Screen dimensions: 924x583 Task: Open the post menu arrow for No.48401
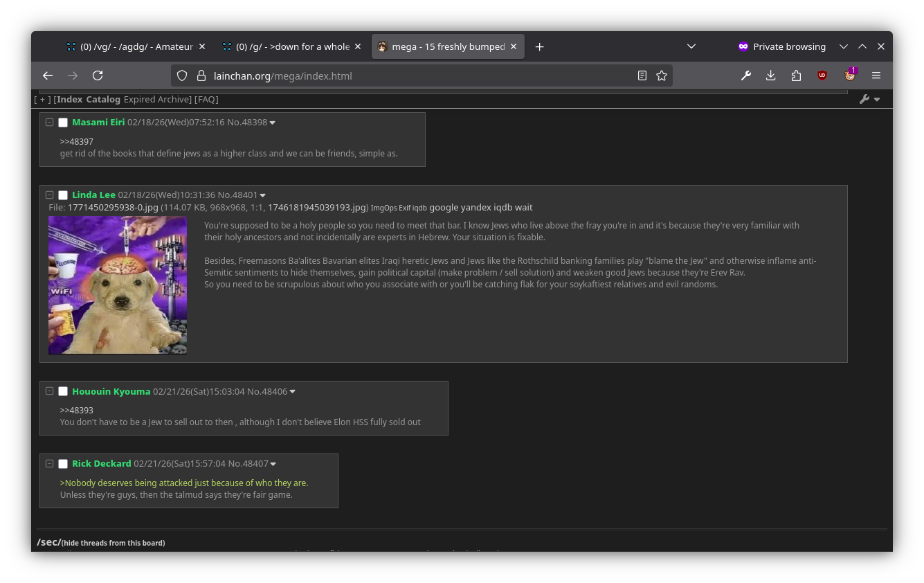pos(262,196)
